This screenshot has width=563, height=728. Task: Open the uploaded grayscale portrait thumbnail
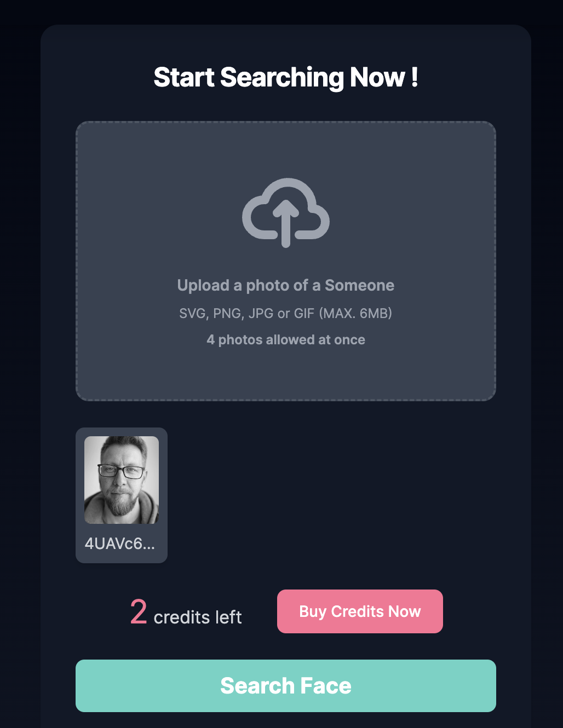(122, 480)
